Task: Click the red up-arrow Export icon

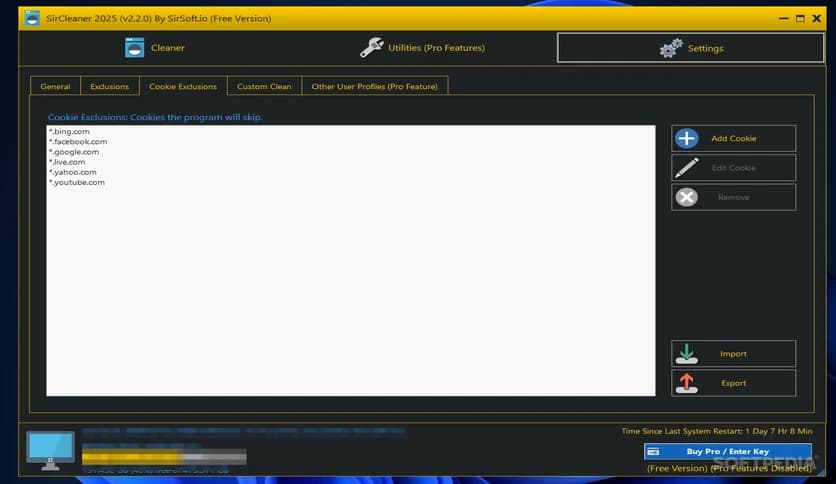Action: click(687, 383)
